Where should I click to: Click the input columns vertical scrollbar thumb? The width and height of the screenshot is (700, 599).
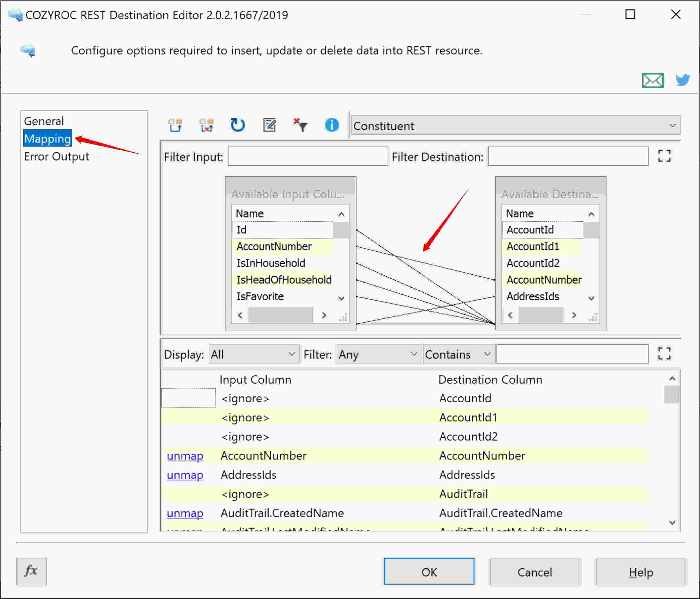click(341, 230)
